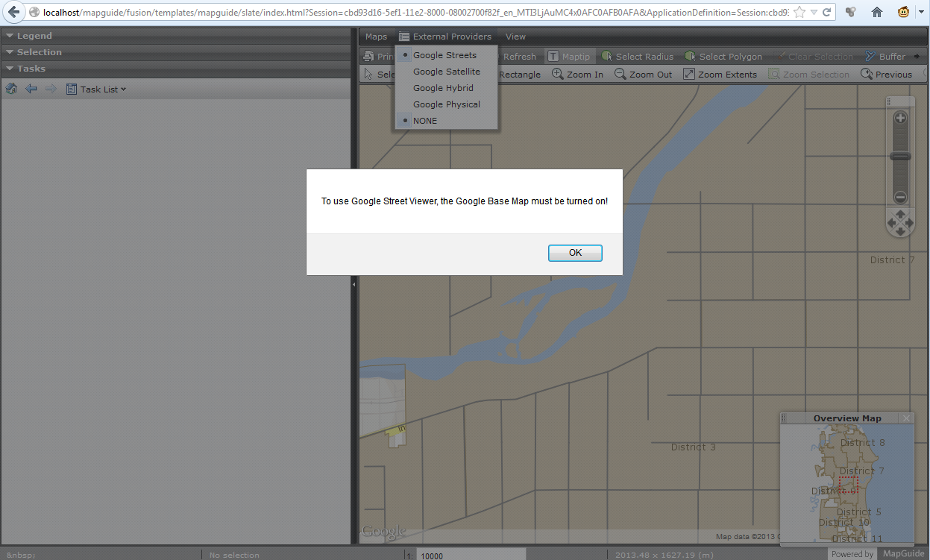The height and width of the screenshot is (560, 930).
Task: Expand the toolbar overflow arrow
Action: (917, 57)
